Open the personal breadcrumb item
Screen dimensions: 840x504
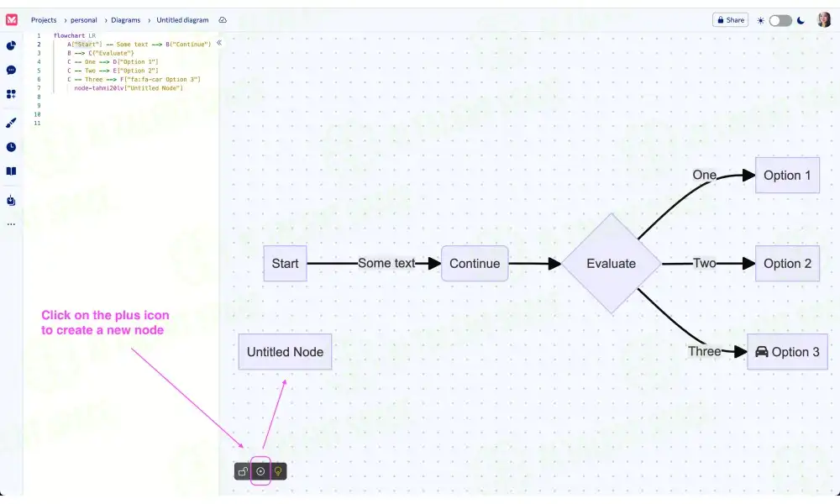(x=83, y=19)
